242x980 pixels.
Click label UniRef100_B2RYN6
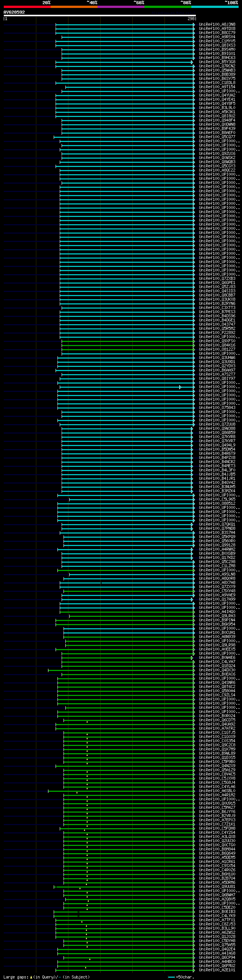[x=217, y=304]
